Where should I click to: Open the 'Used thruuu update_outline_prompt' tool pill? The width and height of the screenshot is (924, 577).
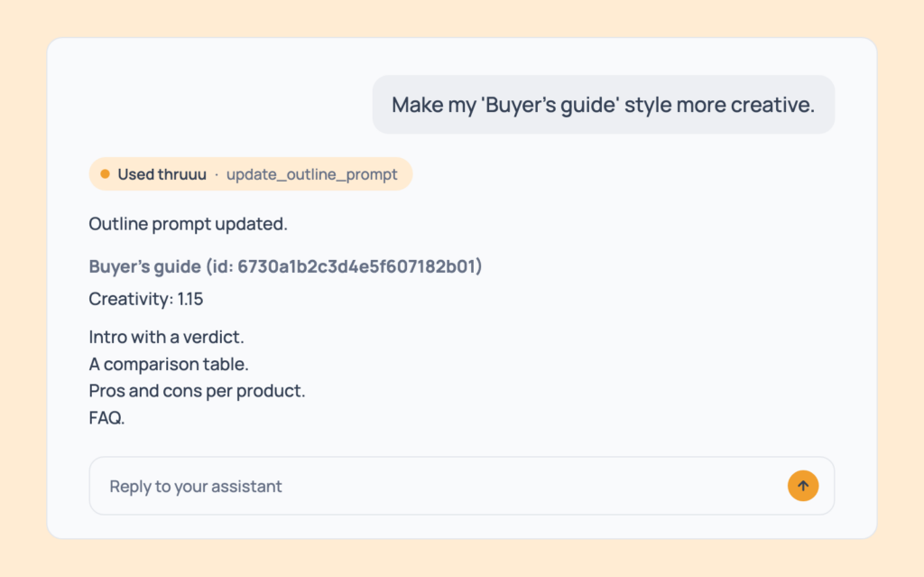point(251,174)
